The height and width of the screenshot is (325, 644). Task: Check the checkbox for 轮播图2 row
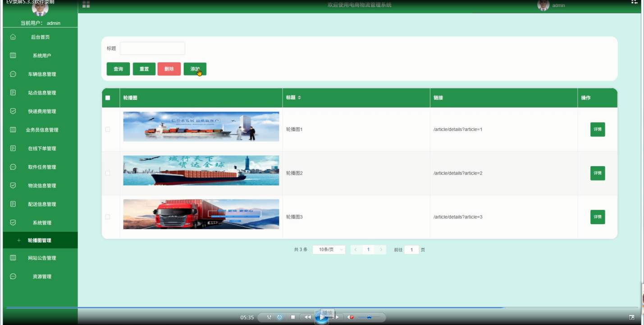point(108,173)
